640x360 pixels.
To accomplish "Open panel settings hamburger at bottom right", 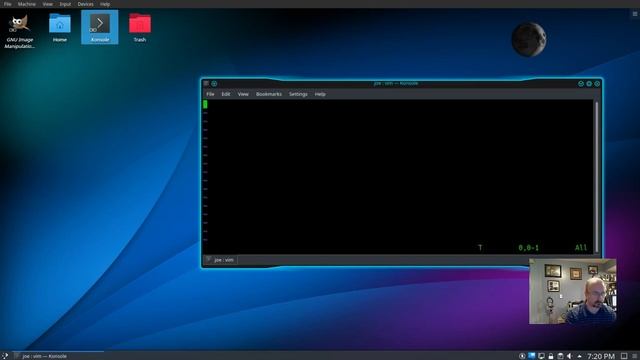I will point(635,356).
